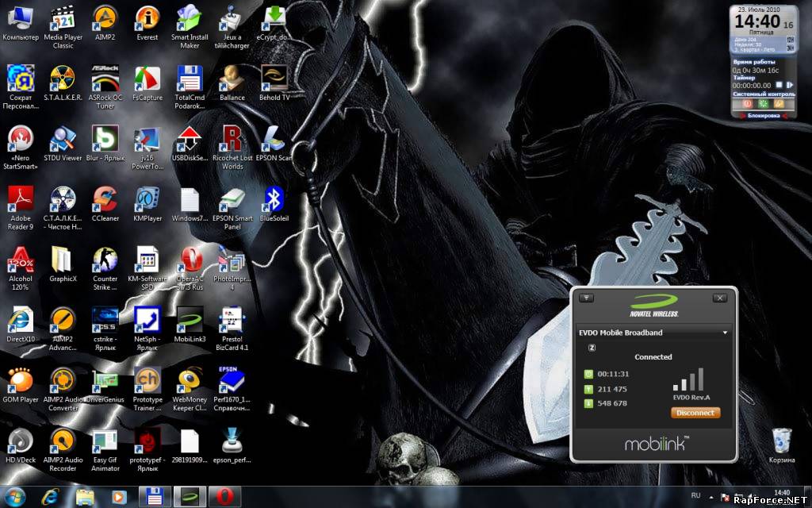Click the KMPlayer desktop icon

click(x=147, y=204)
